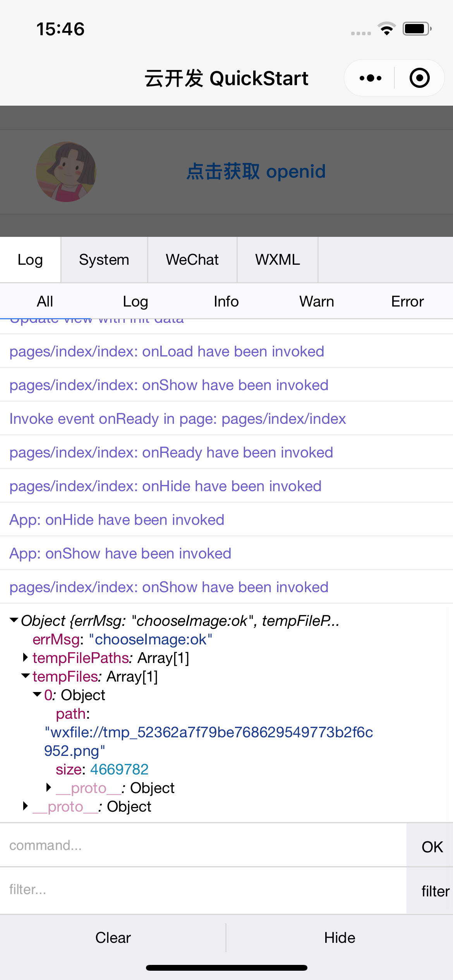Tap the 云开发 QuickStart page title
453x980 pixels.
coord(226,78)
